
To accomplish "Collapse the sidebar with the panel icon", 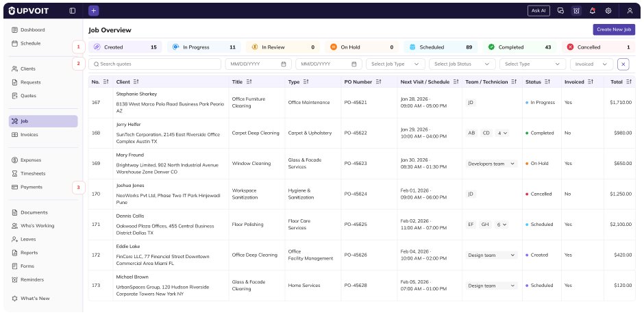I will point(73,11).
